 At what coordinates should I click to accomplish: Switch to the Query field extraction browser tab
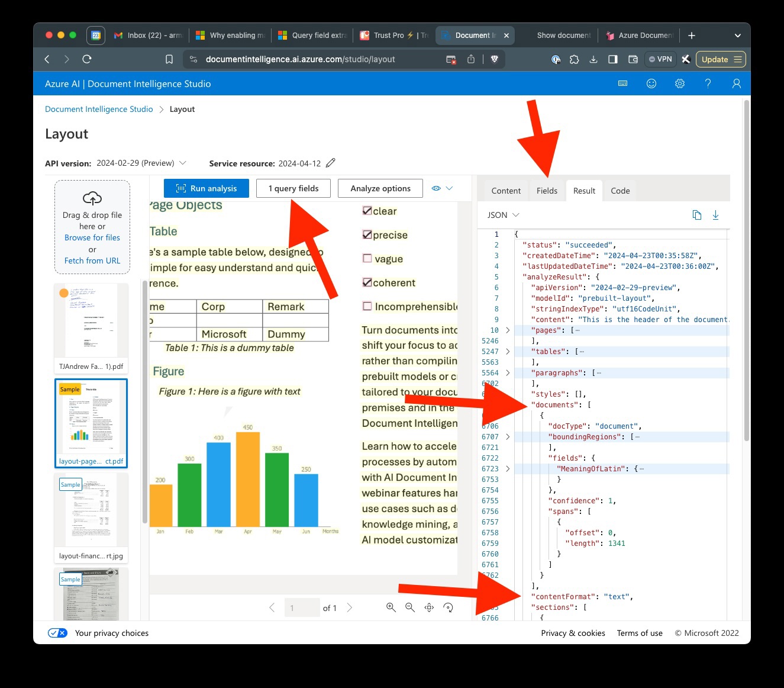coord(312,36)
